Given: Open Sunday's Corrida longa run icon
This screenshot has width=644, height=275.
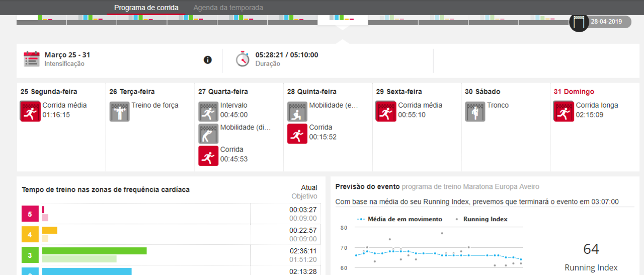Looking at the screenshot, I should pos(563,111).
